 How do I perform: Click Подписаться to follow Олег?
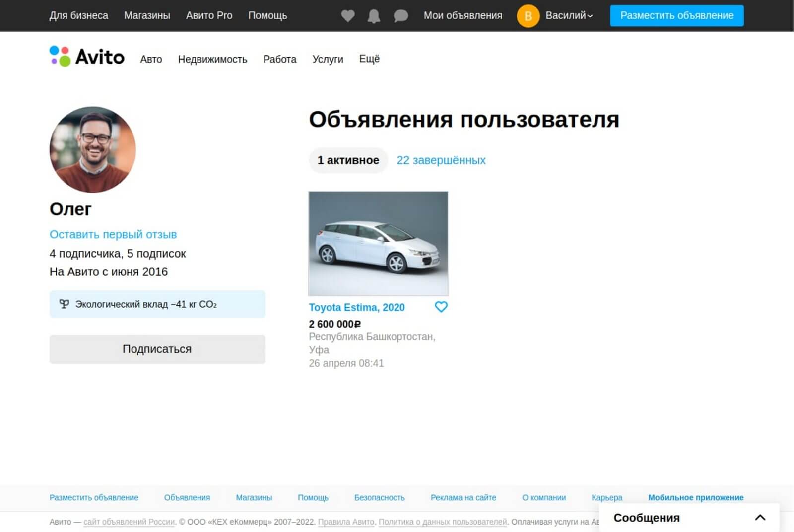click(x=157, y=349)
